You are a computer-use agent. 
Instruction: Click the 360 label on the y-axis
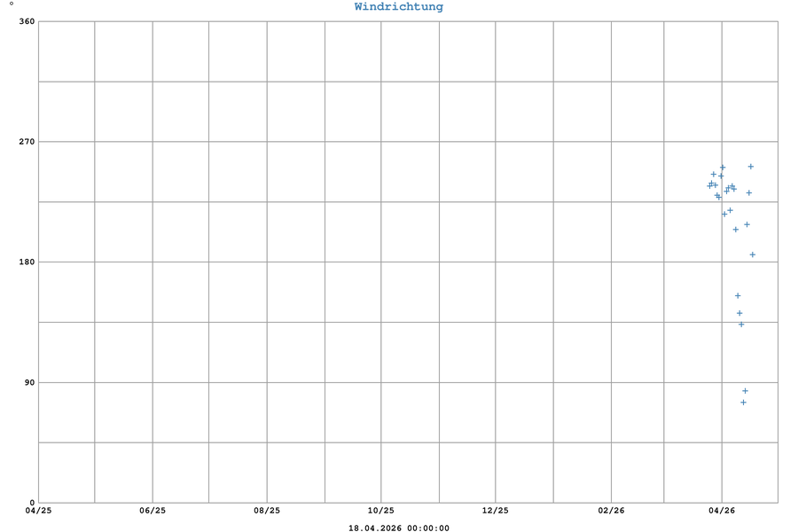point(27,21)
